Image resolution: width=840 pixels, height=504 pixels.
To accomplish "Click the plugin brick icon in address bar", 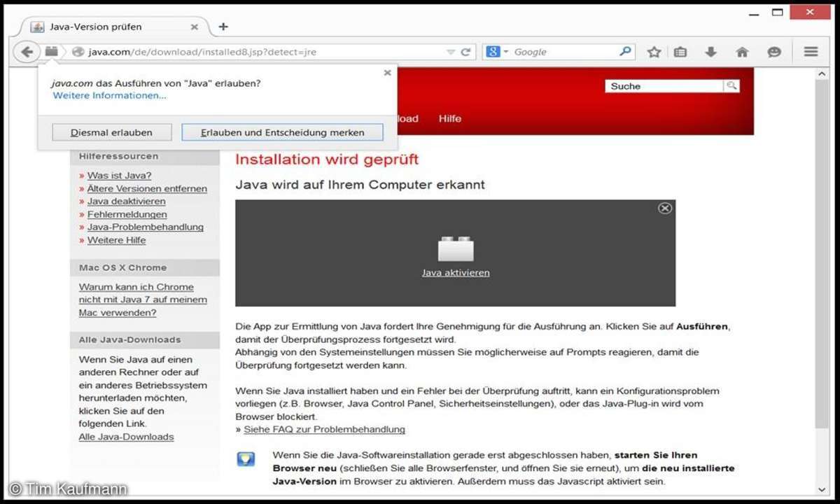I will click(x=51, y=51).
